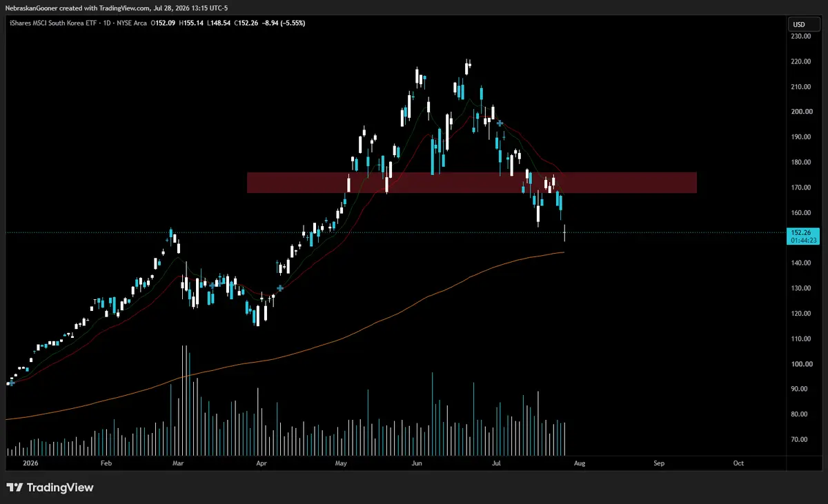Viewport: 828px width, 504px height.
Task: Click the 180.00 price axis label
Action: tap(800, 162)
